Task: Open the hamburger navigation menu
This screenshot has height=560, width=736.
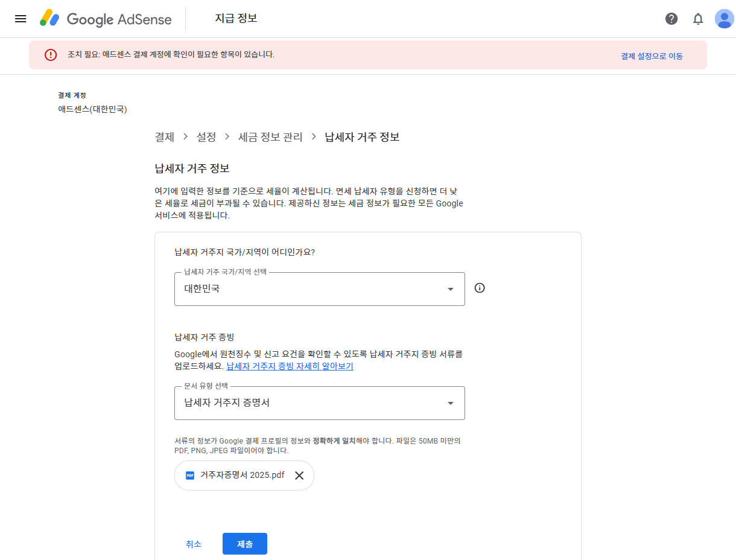Action: coord(21,19)
